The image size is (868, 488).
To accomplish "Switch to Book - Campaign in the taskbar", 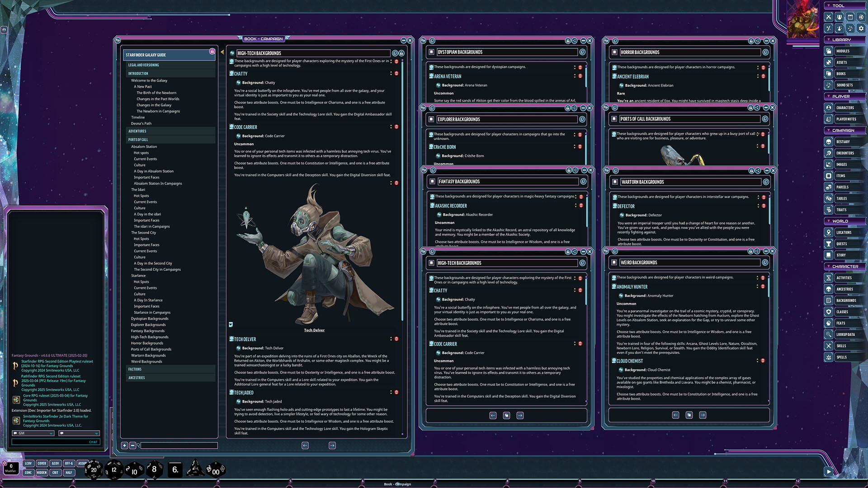I will point(397,484).
